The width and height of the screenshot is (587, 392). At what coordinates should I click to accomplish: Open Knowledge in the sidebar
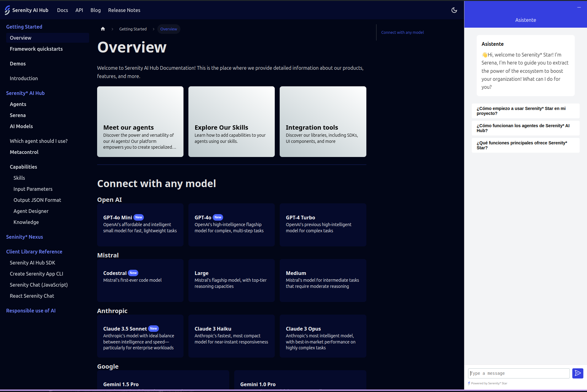(26, 222)
